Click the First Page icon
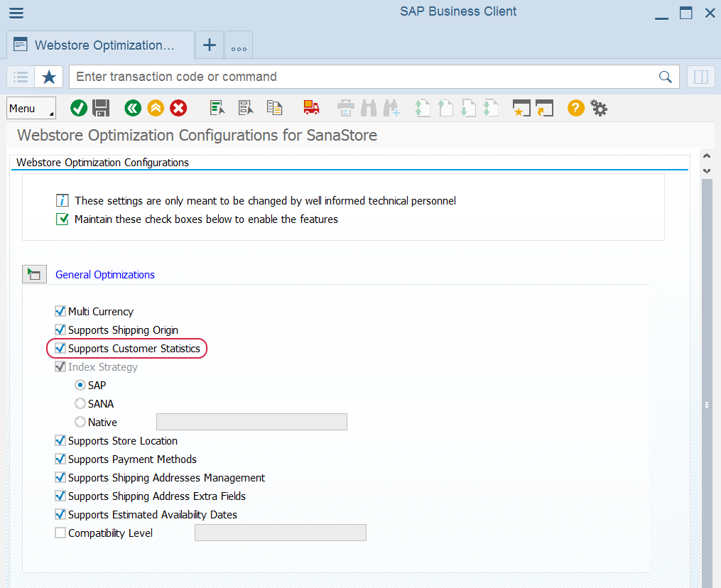721x588 pixels. (x=423, y=109)
